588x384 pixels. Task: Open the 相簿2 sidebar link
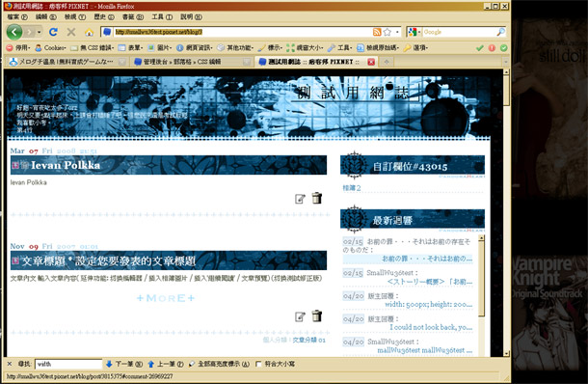pyautogui.click(x=352, y=188)
